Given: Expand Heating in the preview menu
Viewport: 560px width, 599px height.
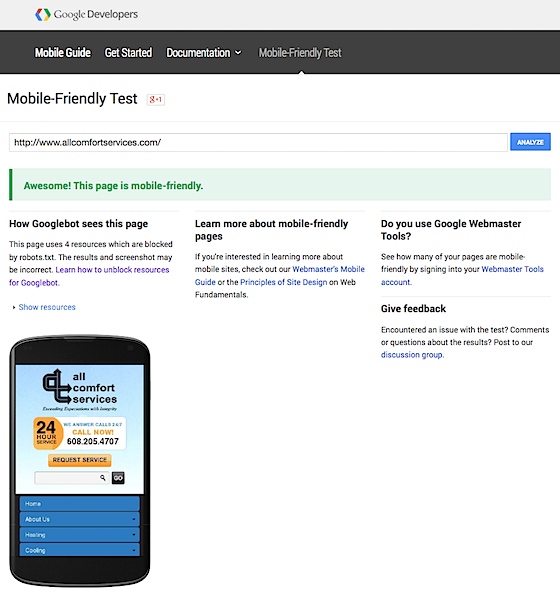Looking at the screenshot, I should 79,535.
